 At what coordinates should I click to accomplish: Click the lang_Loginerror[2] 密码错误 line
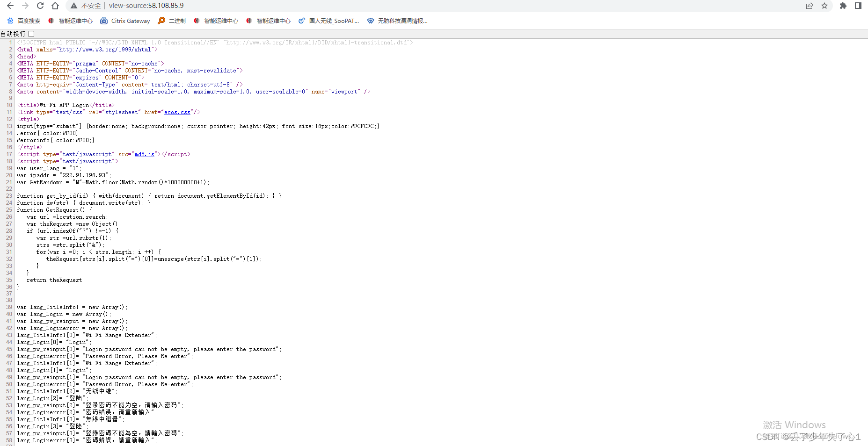point(86,412)
